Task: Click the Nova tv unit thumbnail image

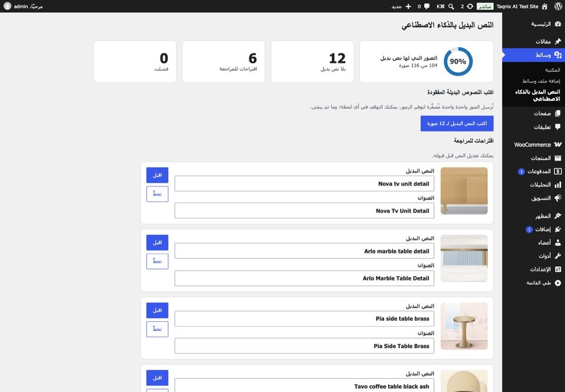Action: [464, 191]
